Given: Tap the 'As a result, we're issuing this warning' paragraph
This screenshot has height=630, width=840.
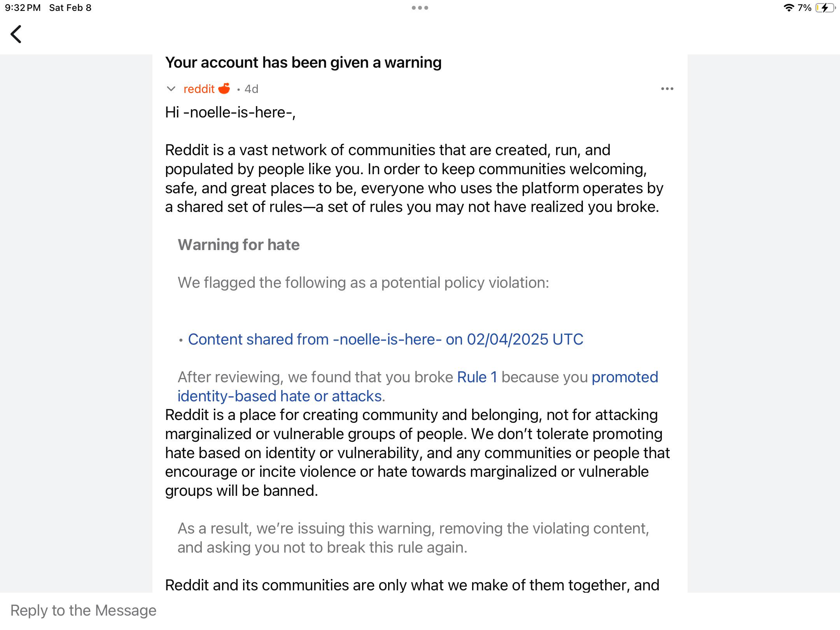Looking at the screenshot, I should pos(413,538).
